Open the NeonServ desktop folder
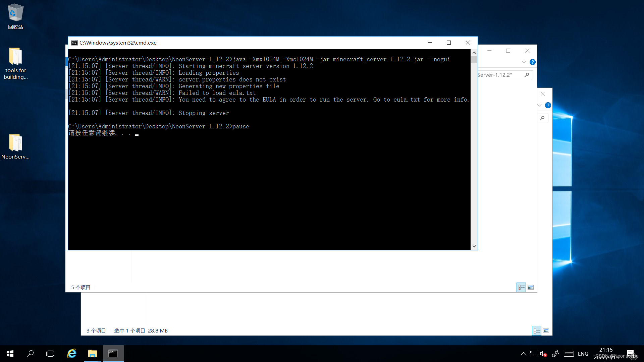Image resolution: width=644 pixels, height=362 pixels. [15, 143]
